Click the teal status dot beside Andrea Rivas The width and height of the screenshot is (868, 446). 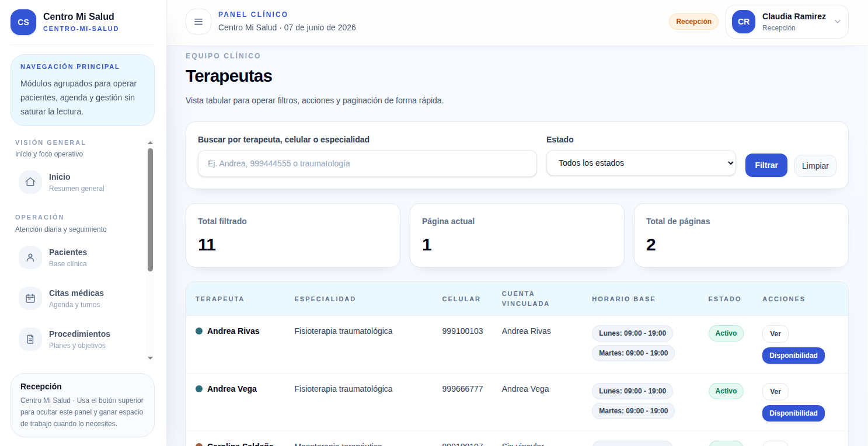pyautogui.click(x=199, y=331)
